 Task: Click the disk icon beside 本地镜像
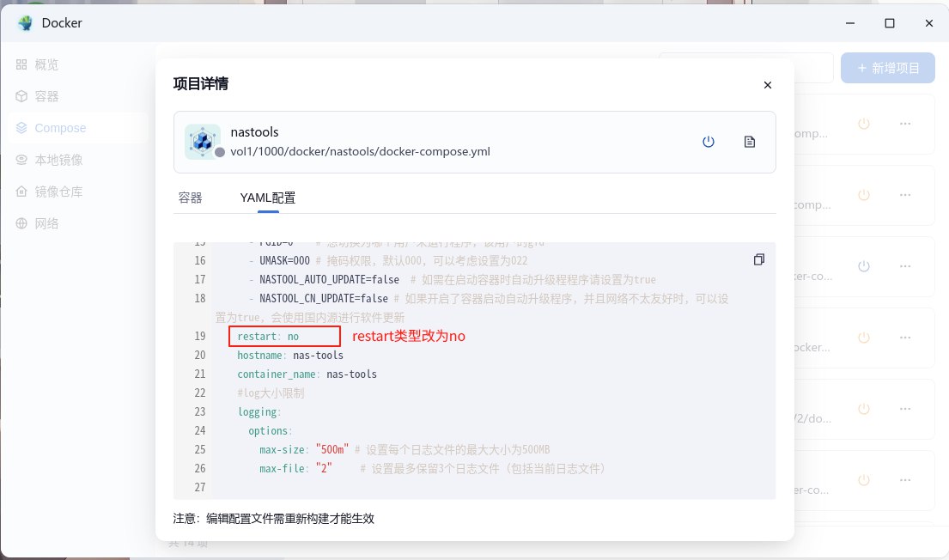(21, 160)
